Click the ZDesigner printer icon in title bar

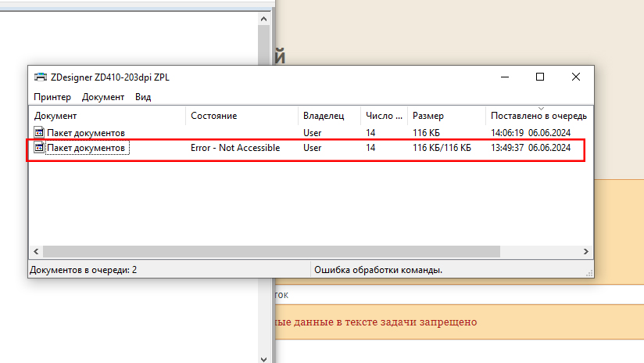click(x=40, y=77)
